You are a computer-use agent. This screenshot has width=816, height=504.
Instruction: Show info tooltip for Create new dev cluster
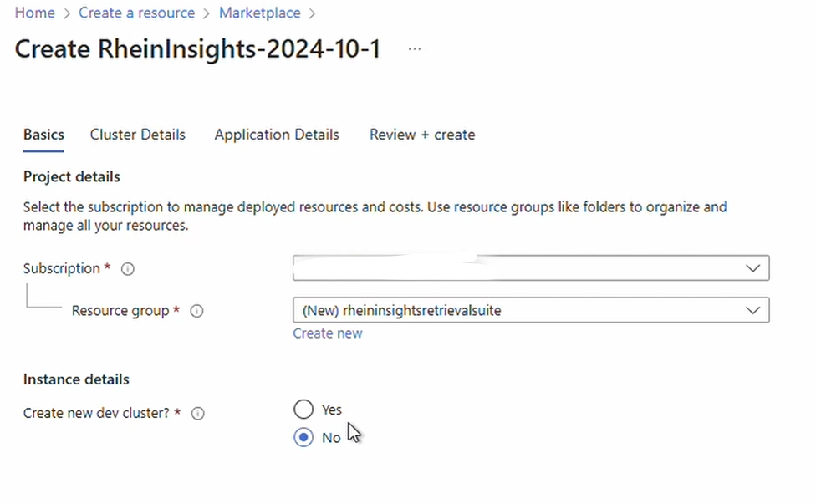point(198,414)
